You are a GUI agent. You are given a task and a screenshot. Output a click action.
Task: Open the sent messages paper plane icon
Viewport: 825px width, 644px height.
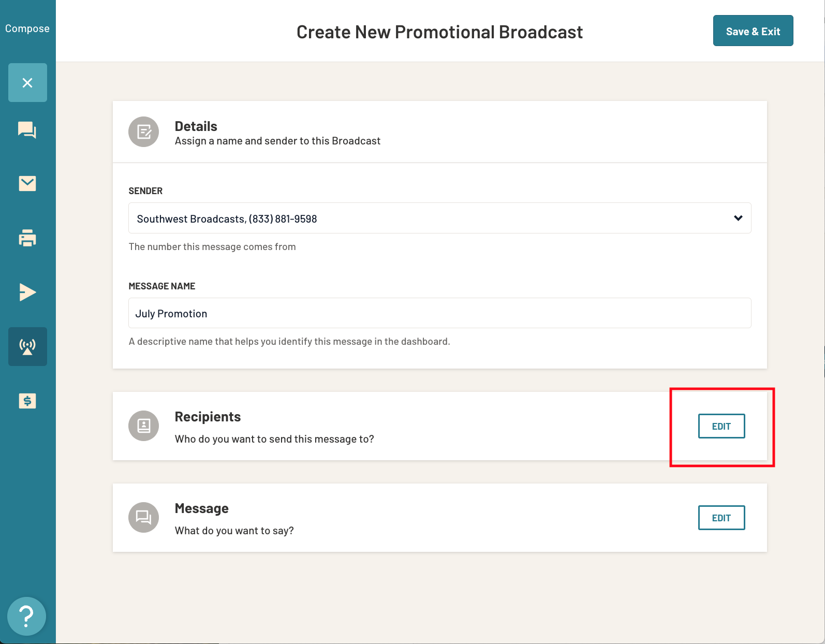click(27, 292)
